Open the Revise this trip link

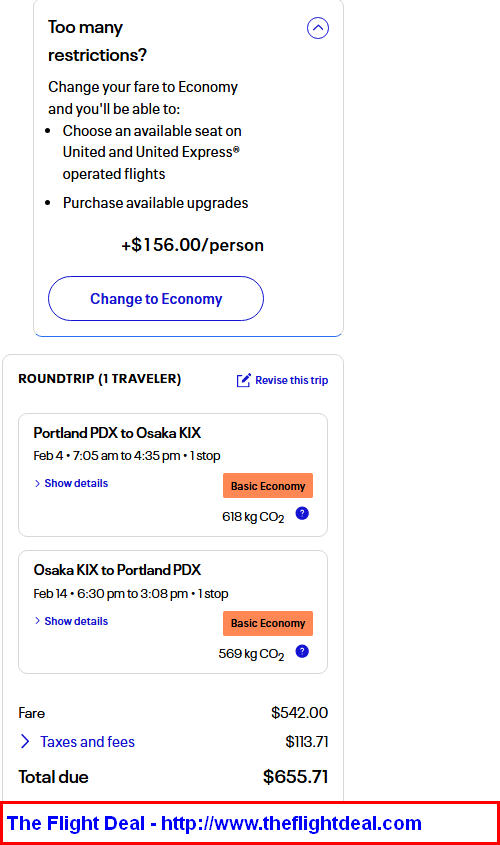(x=291, y=380)
